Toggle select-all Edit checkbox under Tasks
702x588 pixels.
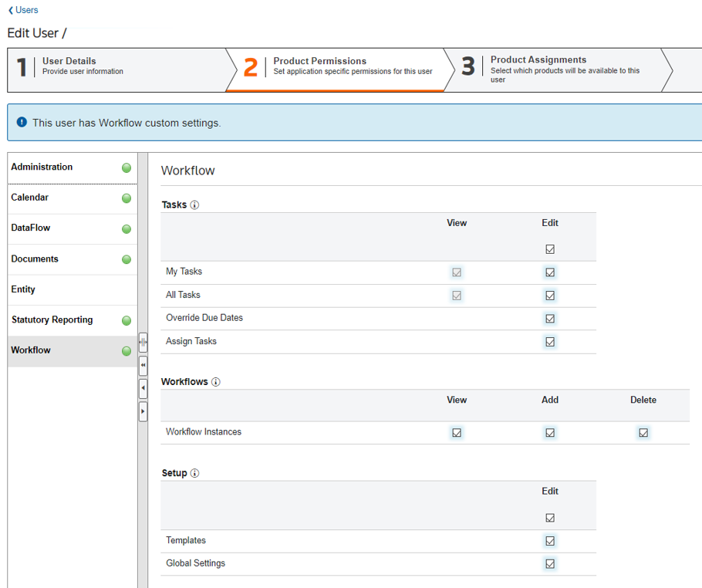click(550, 249)
